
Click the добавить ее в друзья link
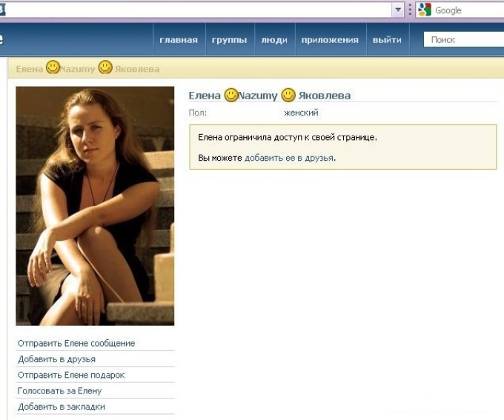pyautogui.click(x=289, y=158)
